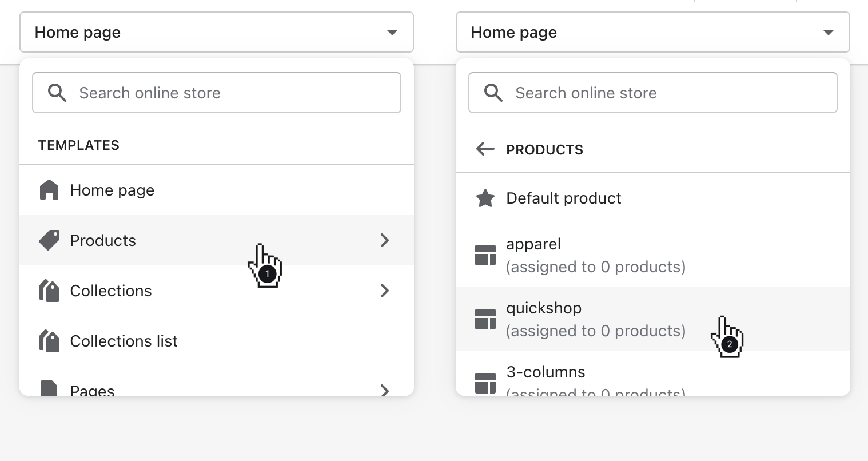This screenshot has width=868, height=461.
Task: Choose the Default product template
Action: (x=564, y=198)
